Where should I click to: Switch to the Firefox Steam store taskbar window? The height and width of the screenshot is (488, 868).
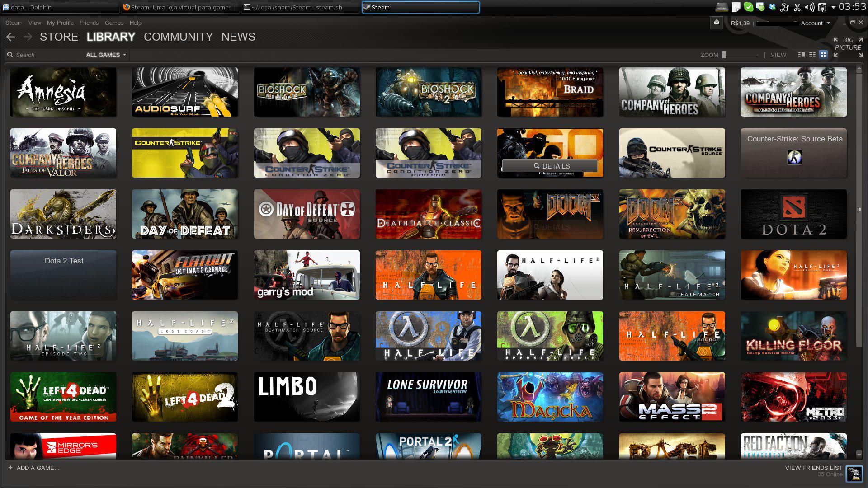pos(179,7)
